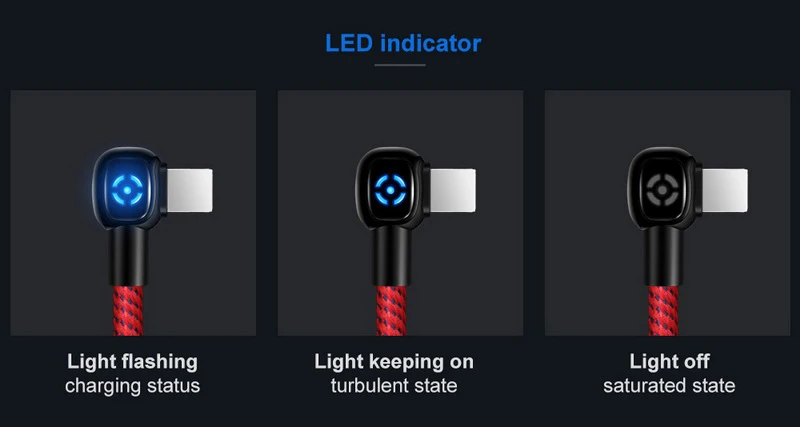
Task: Click the 'LED indicator' heading
Action: 403,43
